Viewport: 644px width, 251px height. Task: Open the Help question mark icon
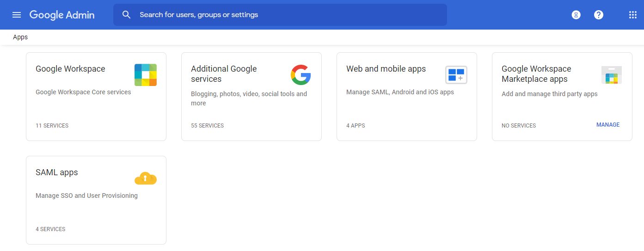(599, 15)
